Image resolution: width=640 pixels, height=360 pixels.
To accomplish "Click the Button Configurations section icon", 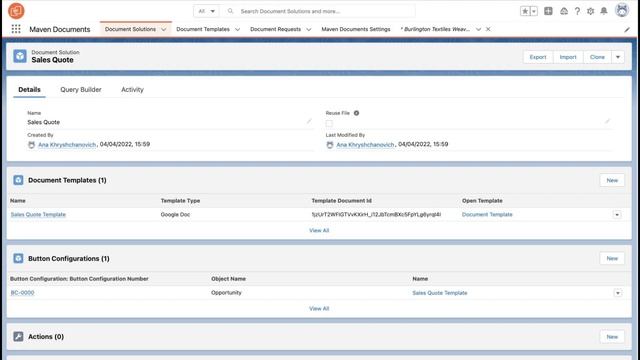I will click(x=18, y=258).
